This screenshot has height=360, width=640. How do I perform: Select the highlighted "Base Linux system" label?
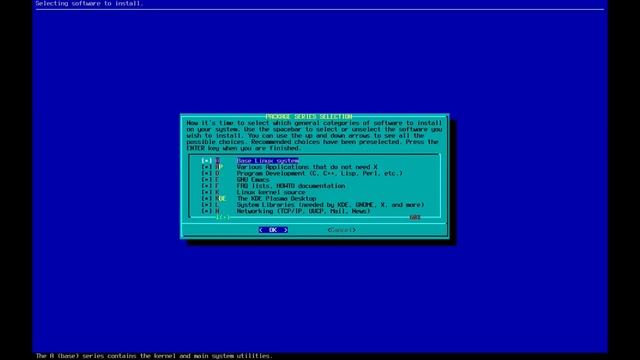pyautogui.click(x=268, y=161)
